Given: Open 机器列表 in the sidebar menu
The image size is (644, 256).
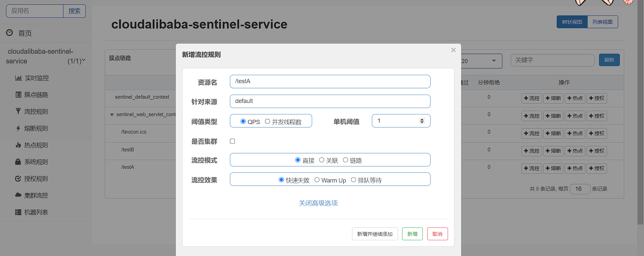Looking at the screenshot, I should pyautogui.click(x=36, y=212).
